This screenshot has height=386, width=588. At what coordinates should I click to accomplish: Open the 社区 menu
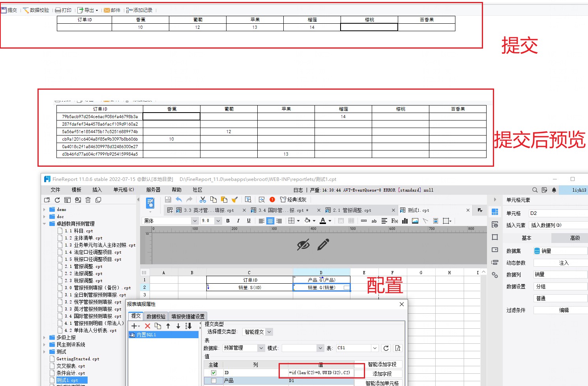(x=197, y=190)
